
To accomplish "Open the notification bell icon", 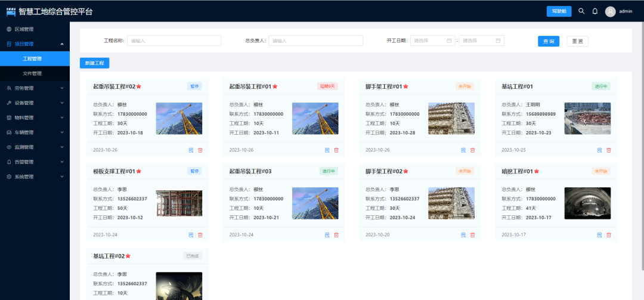I will (595, 11).
